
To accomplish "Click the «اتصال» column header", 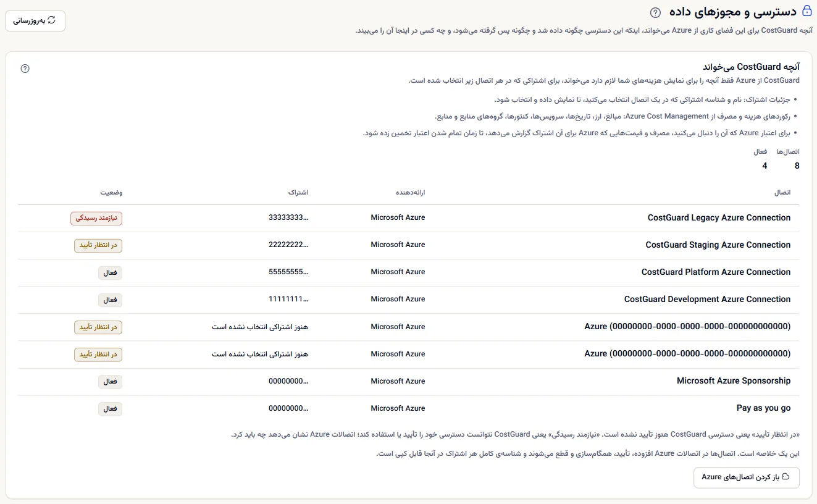I will 782,193.
